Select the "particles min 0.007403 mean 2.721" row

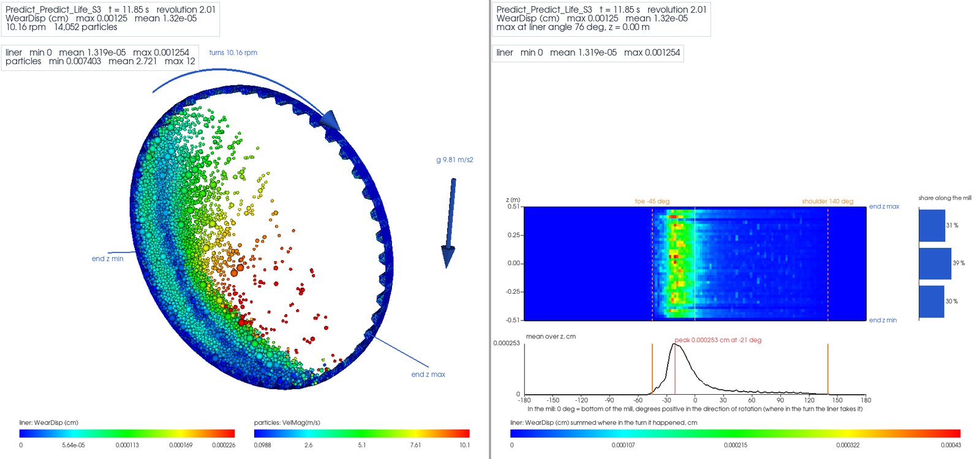click(100, 61)
